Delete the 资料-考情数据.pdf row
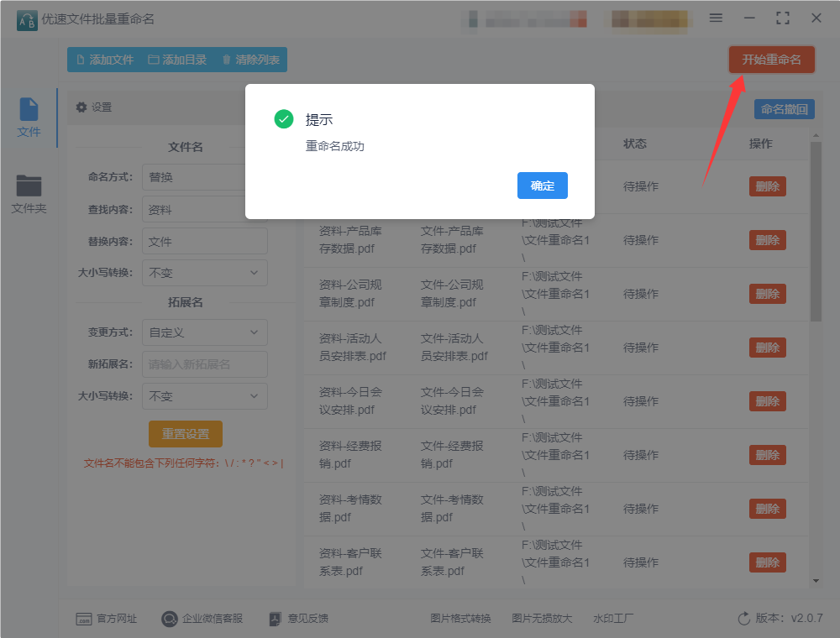The height and width of the screenshot is (638, 840). pos(767,509)
